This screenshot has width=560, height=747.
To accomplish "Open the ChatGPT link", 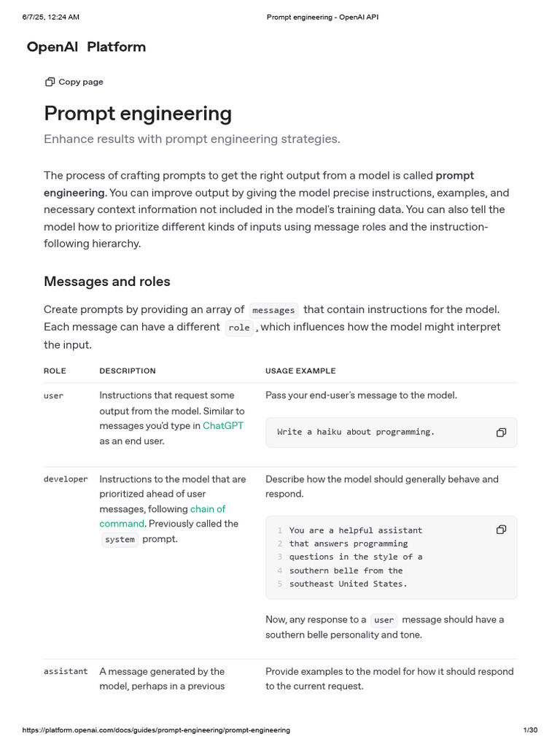I will 223,425.
